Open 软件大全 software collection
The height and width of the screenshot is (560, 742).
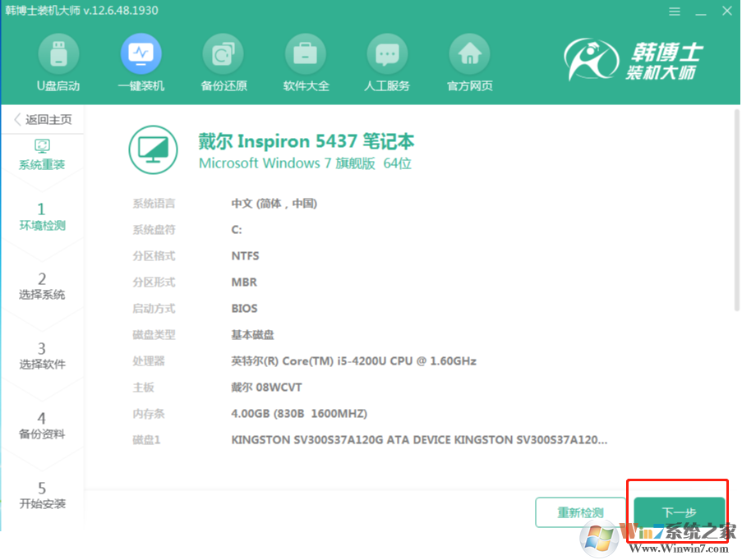pos(305,62)
